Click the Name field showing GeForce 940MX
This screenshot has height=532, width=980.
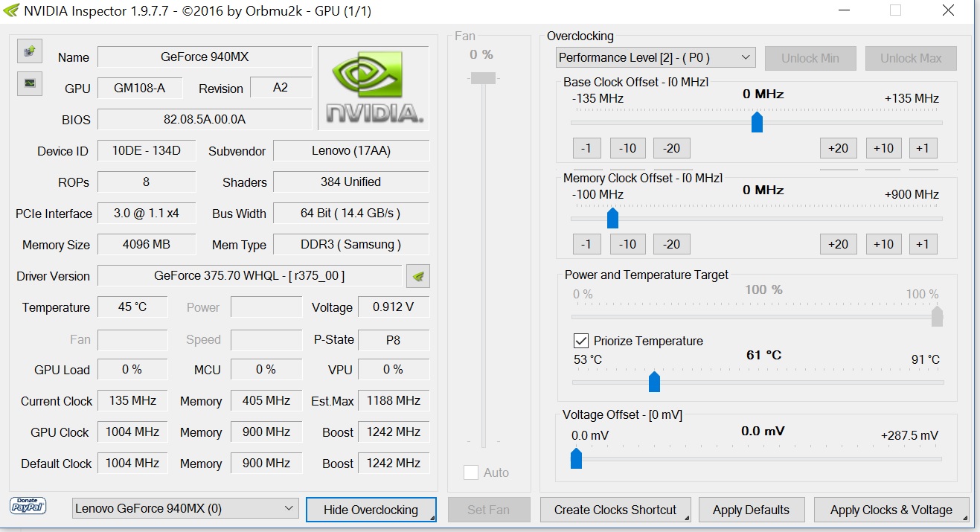click(x=205, y=57)
